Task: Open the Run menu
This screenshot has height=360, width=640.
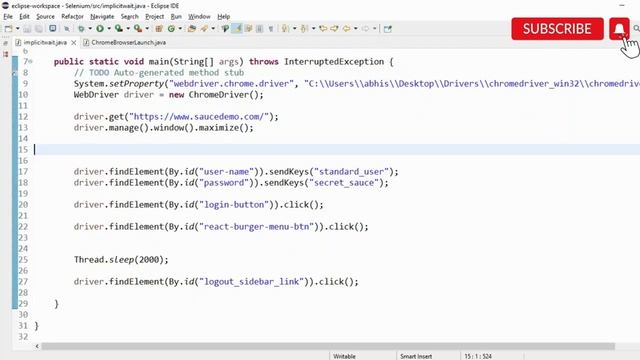Action: [176, 16]
